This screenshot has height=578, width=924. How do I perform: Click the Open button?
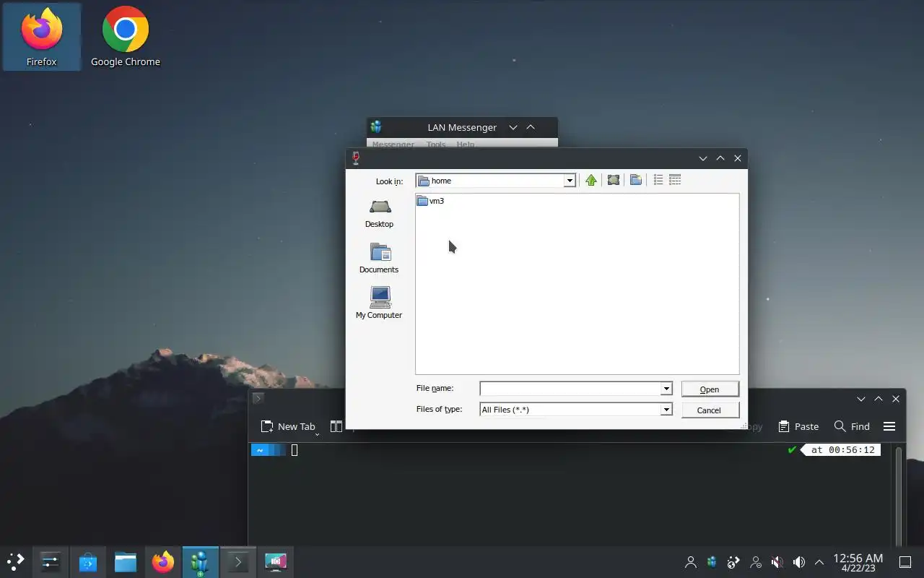click(x=710, y=389)
